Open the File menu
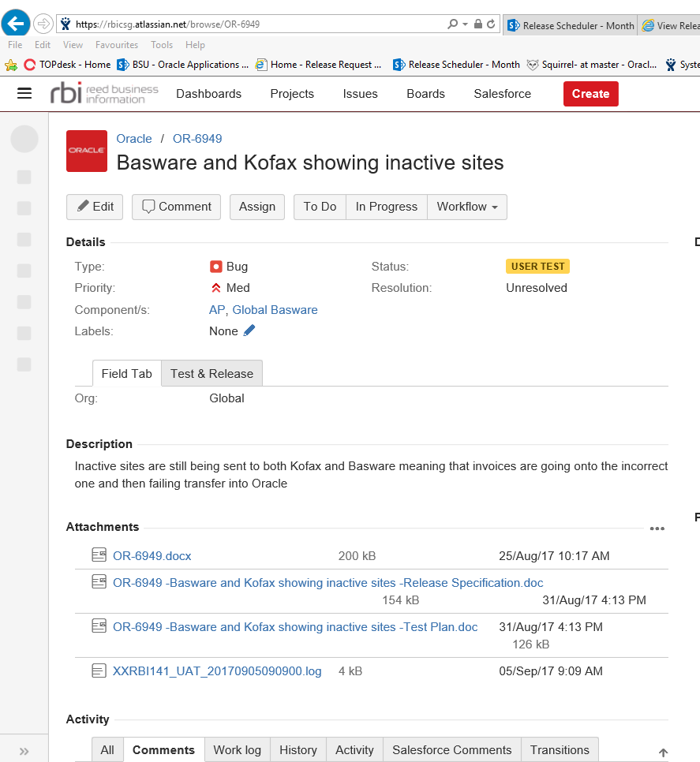Image resolution: width=700 pixels, height=762 pixels. coord(15,45)
